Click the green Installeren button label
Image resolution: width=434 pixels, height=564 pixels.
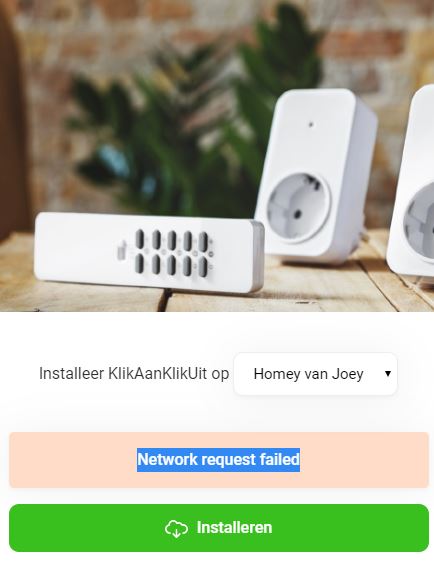234,528
